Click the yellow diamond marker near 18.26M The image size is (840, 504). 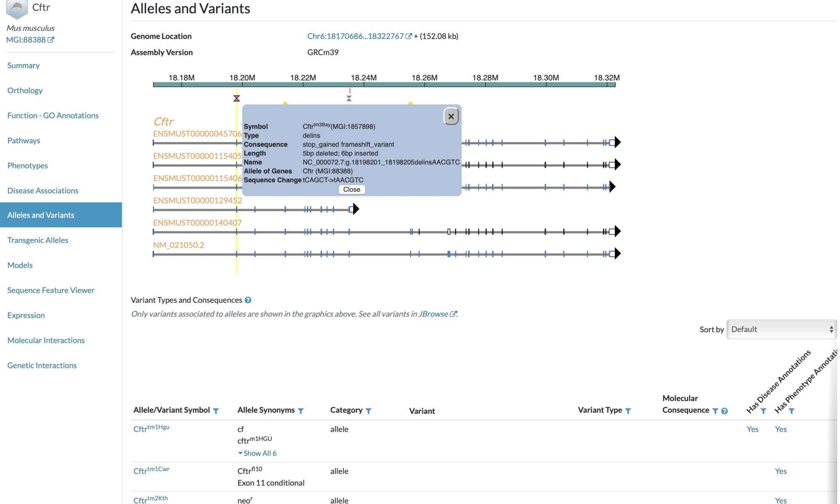411,103
